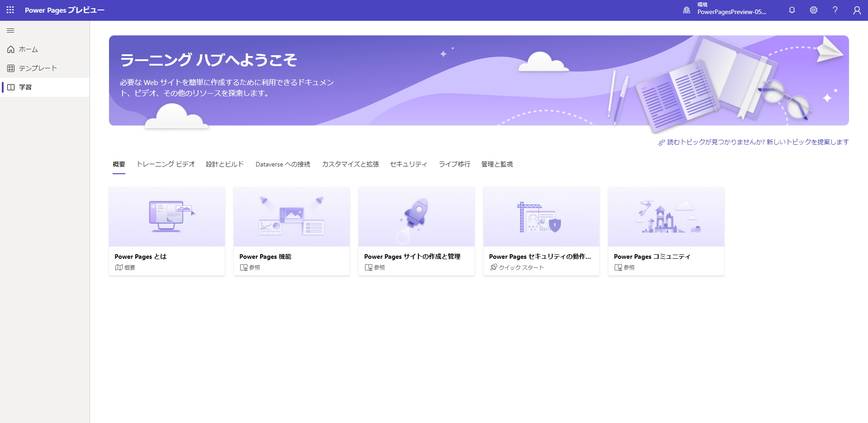
Task: Open the app launcher waffle menu
Action: tap(10, 10)
